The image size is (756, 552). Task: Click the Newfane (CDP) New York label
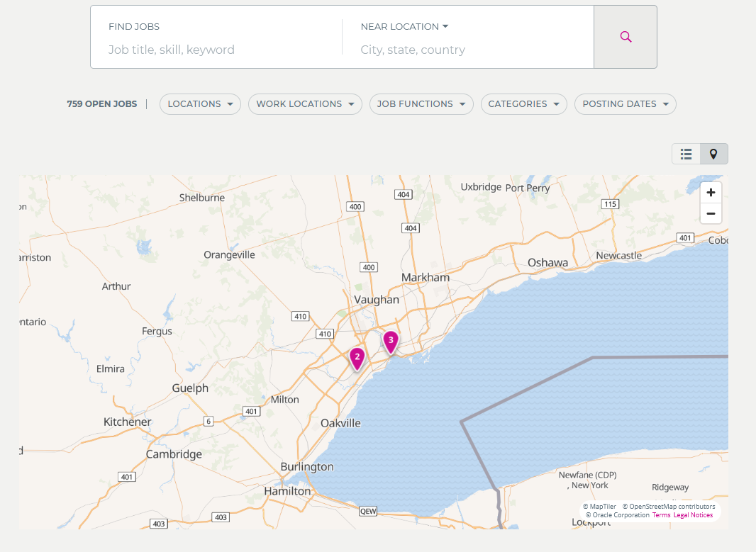click(588, 480)
